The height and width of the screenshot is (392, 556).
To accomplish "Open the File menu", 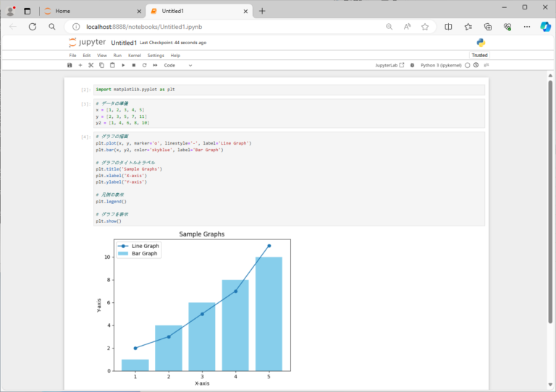I will point(72,55).
